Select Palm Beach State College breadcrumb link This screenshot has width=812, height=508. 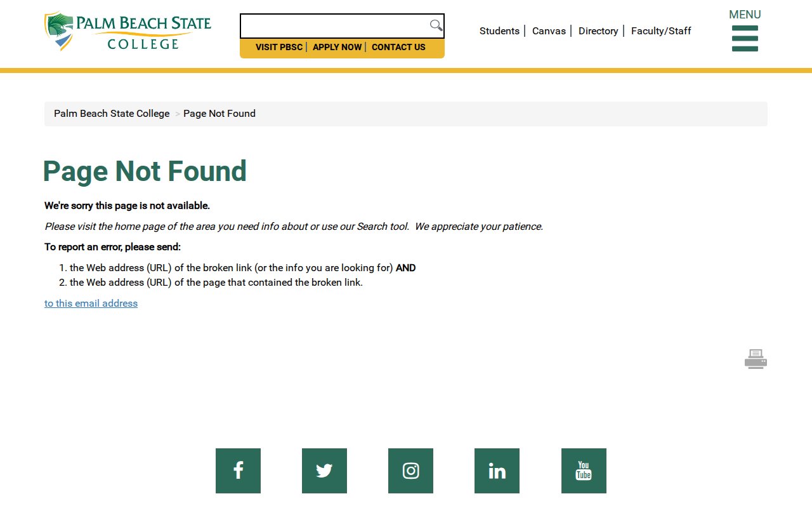[112, 114]
